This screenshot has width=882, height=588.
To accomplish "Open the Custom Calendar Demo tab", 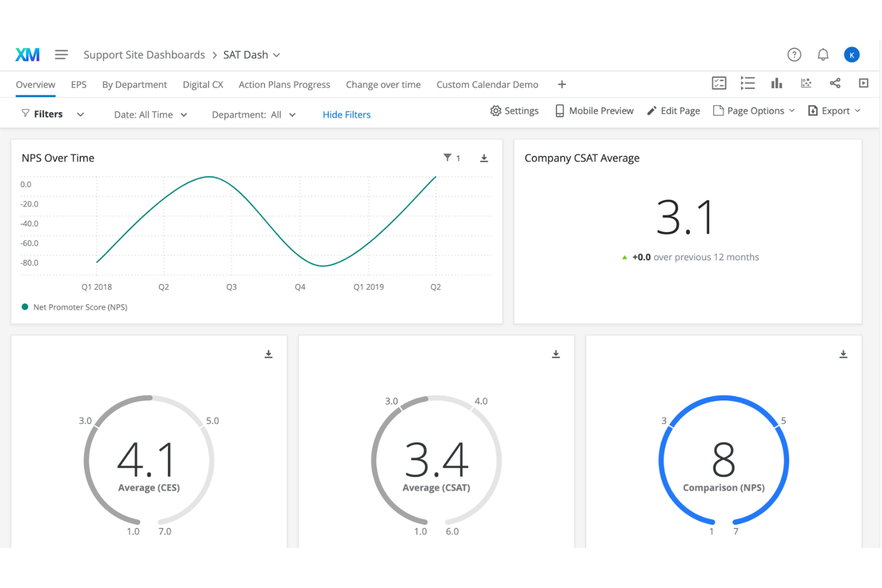I will click(487, 85).
